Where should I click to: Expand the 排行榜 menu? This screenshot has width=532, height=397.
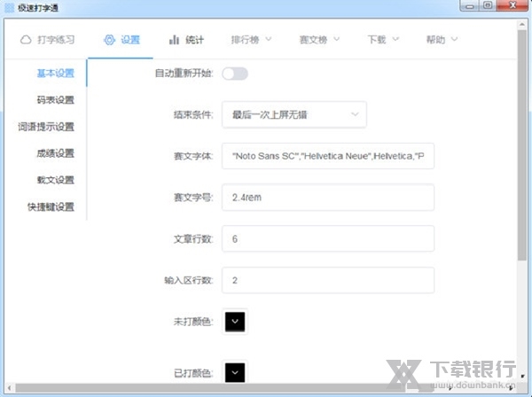tap(251, 40)
